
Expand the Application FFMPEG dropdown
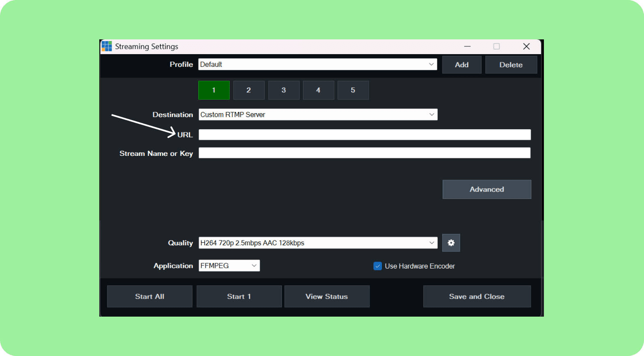pos(229,266)
